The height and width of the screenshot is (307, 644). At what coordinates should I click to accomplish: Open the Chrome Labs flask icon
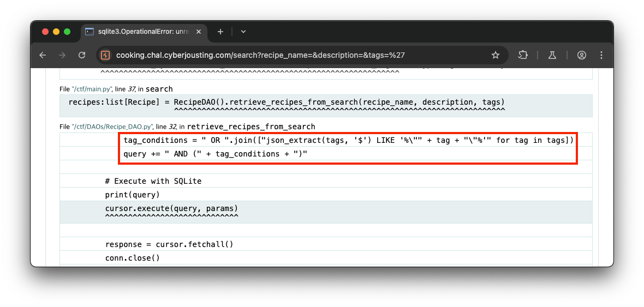tap(552, 55)
